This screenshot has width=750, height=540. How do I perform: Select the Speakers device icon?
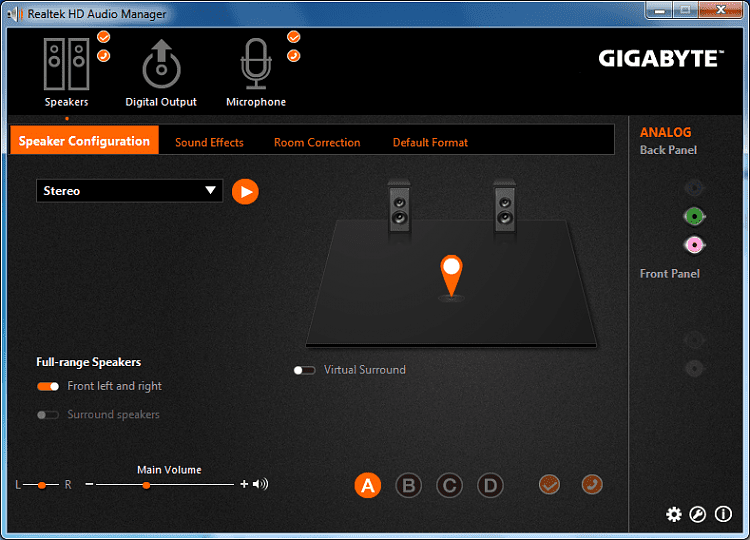66,64
